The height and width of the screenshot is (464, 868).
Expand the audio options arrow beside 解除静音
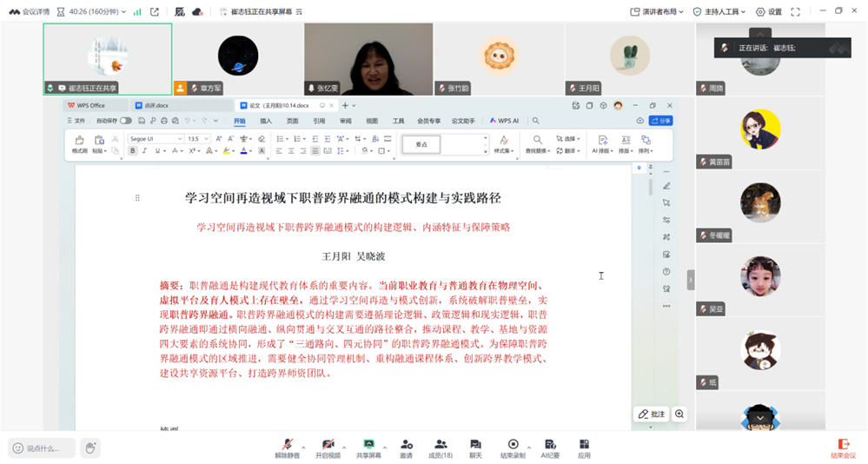(303, 447)
